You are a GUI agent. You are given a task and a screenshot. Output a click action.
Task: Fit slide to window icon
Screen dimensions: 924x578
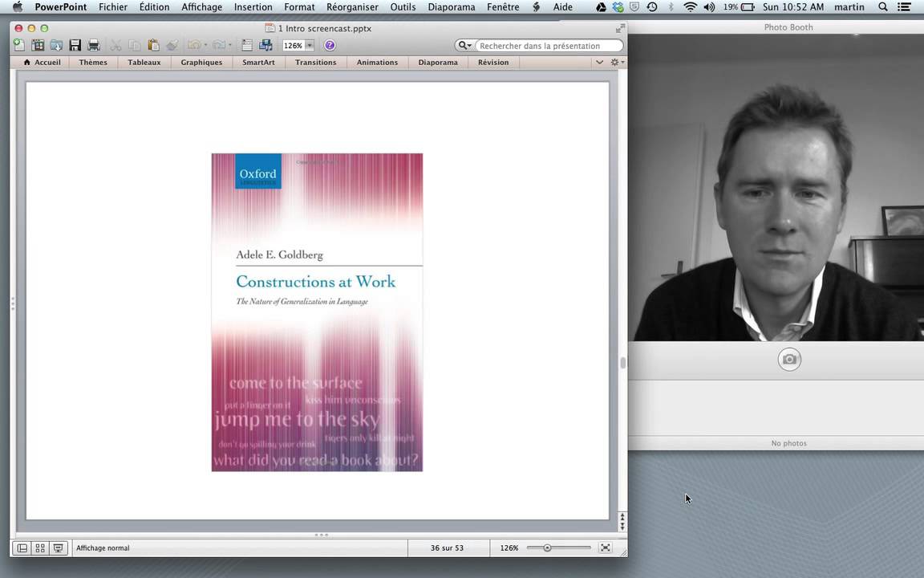[606, 548]
